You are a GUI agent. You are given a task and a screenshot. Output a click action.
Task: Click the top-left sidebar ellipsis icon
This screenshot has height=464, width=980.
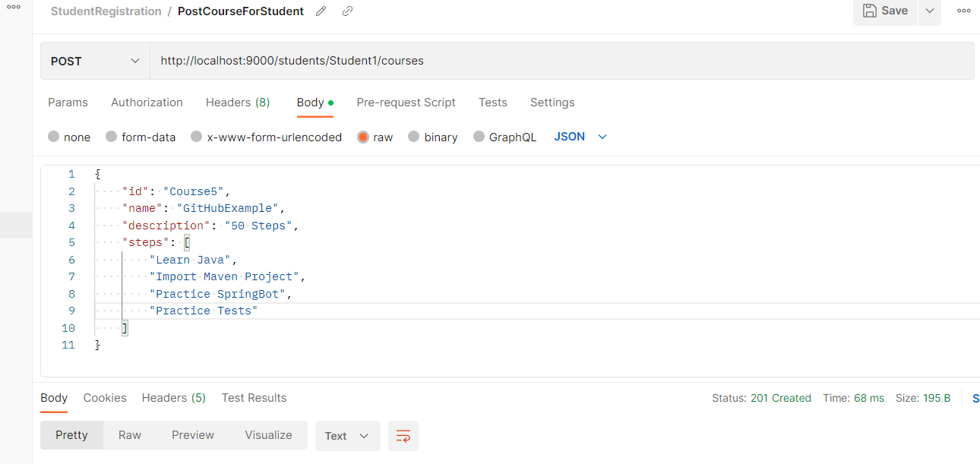click(14, 7)
